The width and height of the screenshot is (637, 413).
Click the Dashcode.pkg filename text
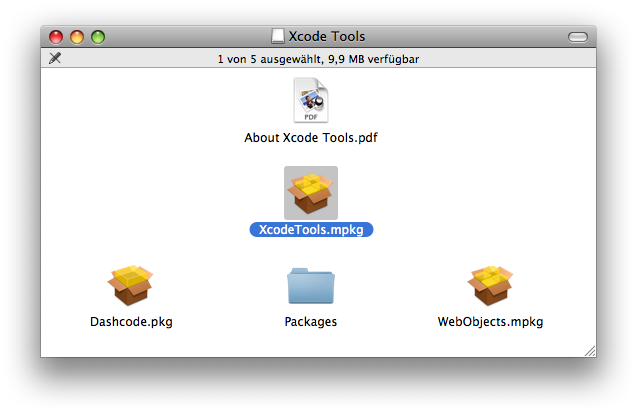(131, 322)
